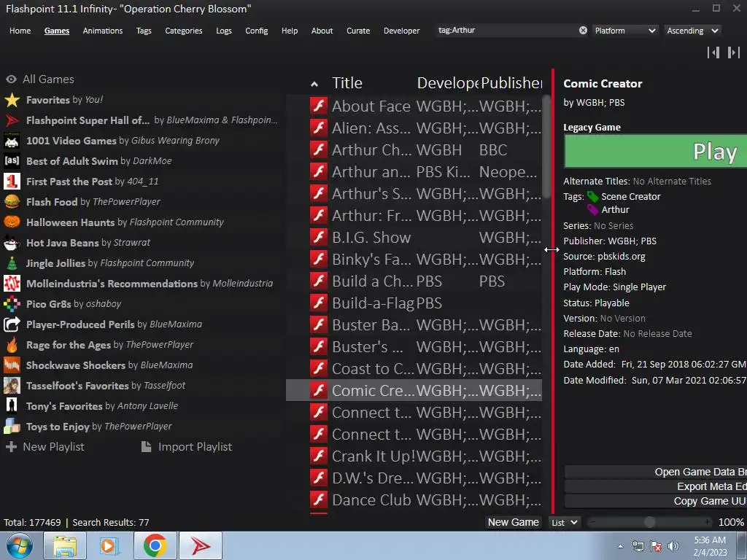Open the Developer tab
Image resolution: width=747 pixels, height=560 pixels.
pyautogui.click(x=401, y=31)
